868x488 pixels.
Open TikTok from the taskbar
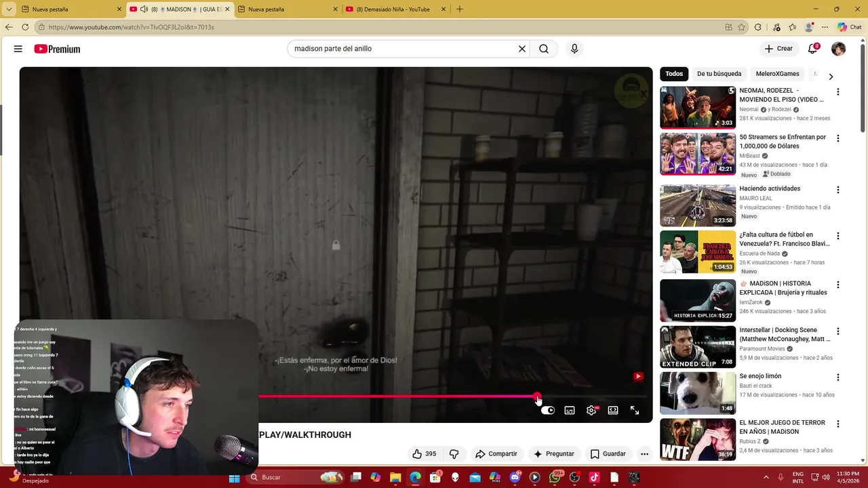tap(595, 477)
